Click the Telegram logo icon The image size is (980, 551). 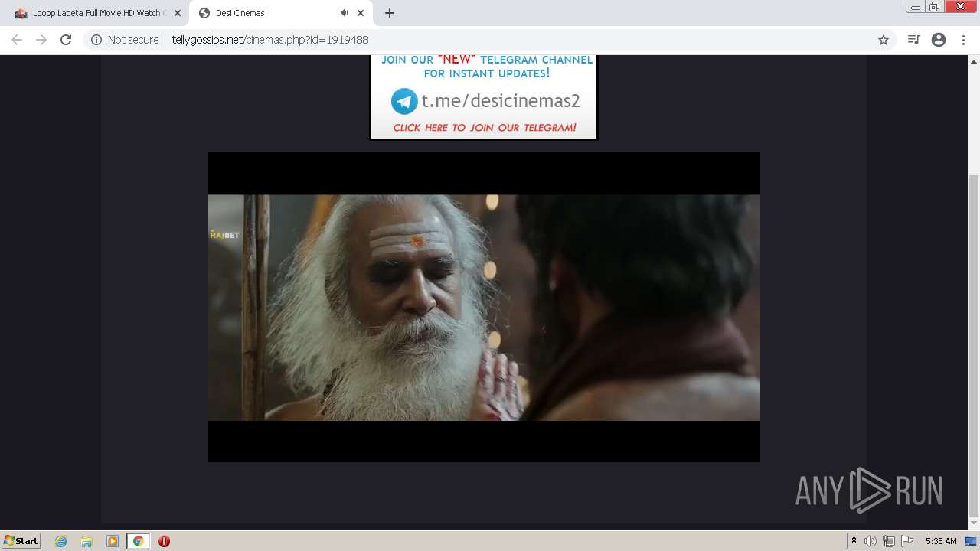[404, 101]
